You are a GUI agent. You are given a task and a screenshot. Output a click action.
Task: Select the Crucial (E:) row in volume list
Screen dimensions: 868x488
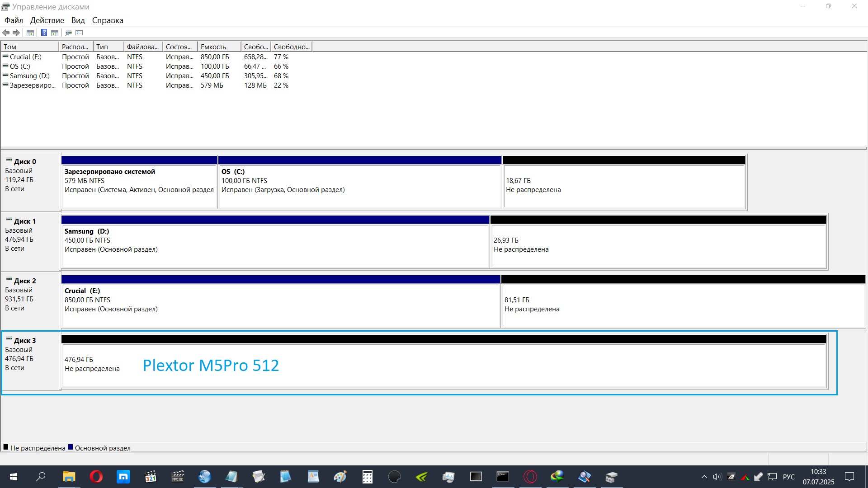(25, 57)
